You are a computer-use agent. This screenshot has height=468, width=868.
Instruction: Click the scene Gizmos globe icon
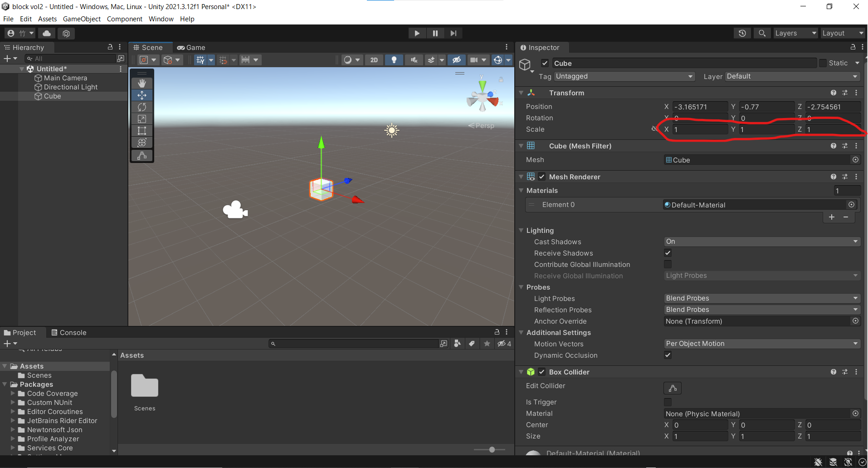tap(498, 60)
